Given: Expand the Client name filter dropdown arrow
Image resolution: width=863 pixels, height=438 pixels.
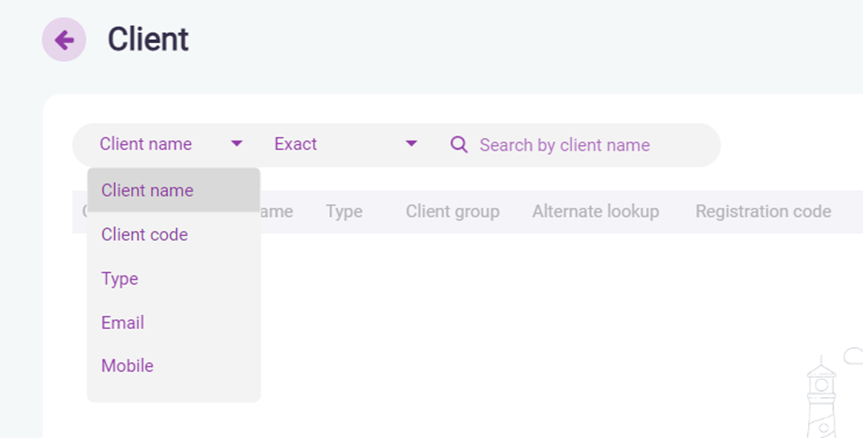Looking at the screenshot, I should pyautogui.click(x=236, y=144).
